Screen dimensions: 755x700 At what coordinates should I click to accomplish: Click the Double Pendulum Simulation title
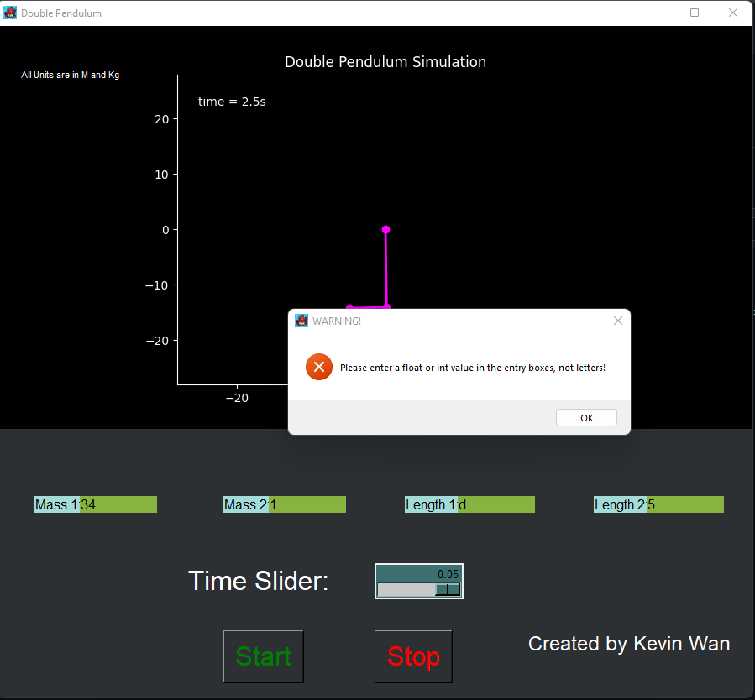click(385, 62)
